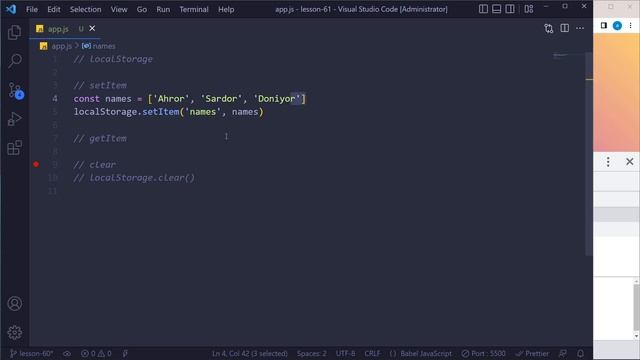
Task: Click the editor vertical scrollbar
Action: click(x=589, y=154)
